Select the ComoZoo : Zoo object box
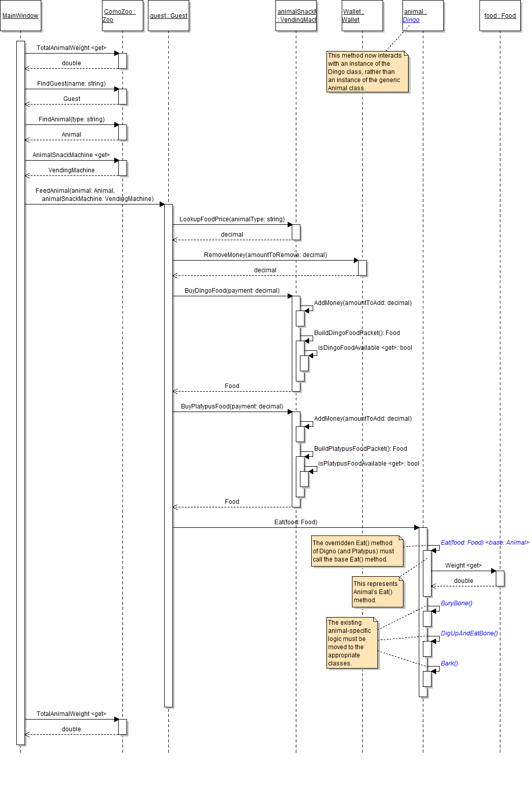 coord(122,16)
